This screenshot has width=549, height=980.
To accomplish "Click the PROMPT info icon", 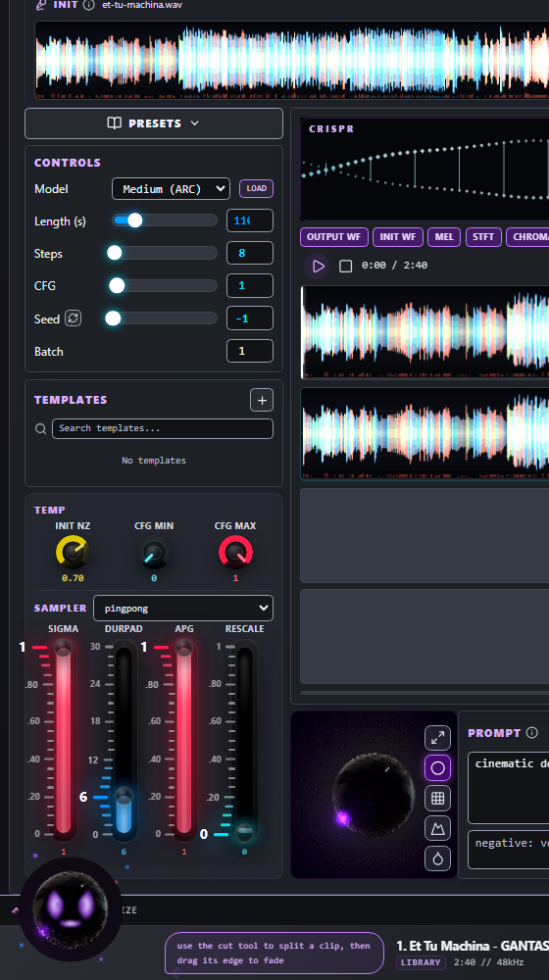I will click(x=532, y=732).
